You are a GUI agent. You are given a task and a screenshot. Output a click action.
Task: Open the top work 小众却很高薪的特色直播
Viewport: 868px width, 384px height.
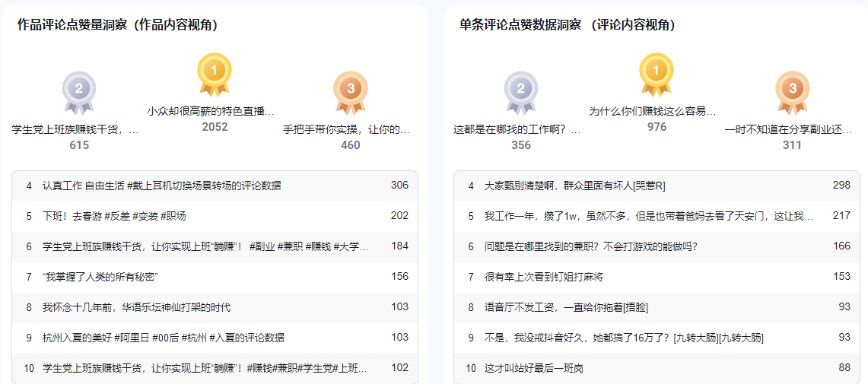(211, 111)
